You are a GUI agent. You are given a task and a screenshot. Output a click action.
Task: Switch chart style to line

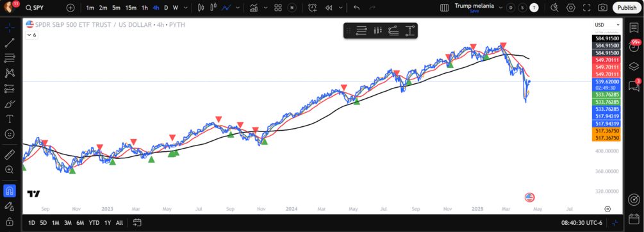pos(226,8)
